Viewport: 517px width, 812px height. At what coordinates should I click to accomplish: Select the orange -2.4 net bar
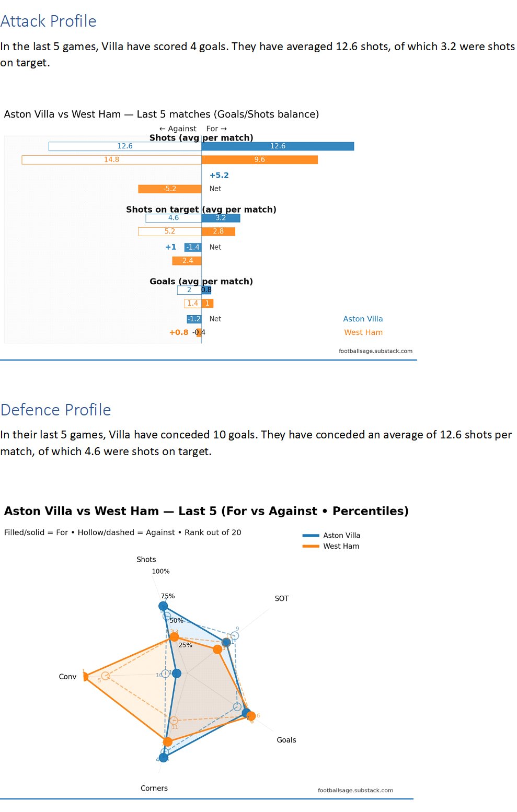click(x=187, y=261)
